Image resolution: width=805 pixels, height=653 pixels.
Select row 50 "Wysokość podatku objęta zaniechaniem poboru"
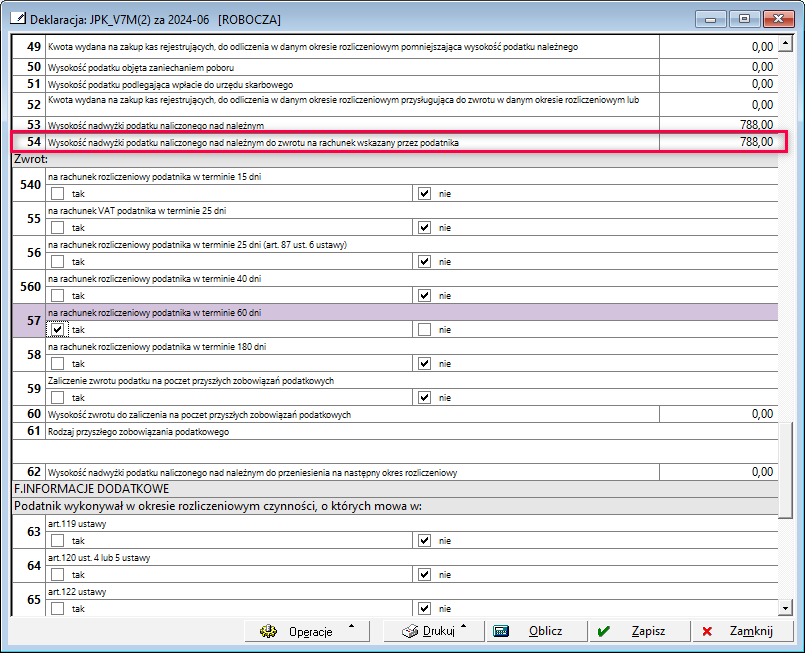point(141,67)
